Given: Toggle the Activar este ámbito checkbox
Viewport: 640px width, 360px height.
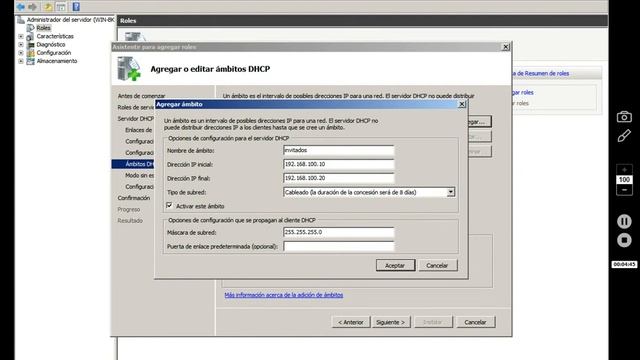Looking at the screenshot, I should tap(169, 205).
